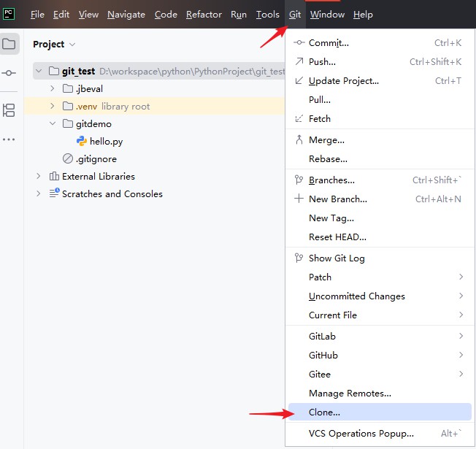Click the Push arrow icon in Git menu

coord(299,61)
